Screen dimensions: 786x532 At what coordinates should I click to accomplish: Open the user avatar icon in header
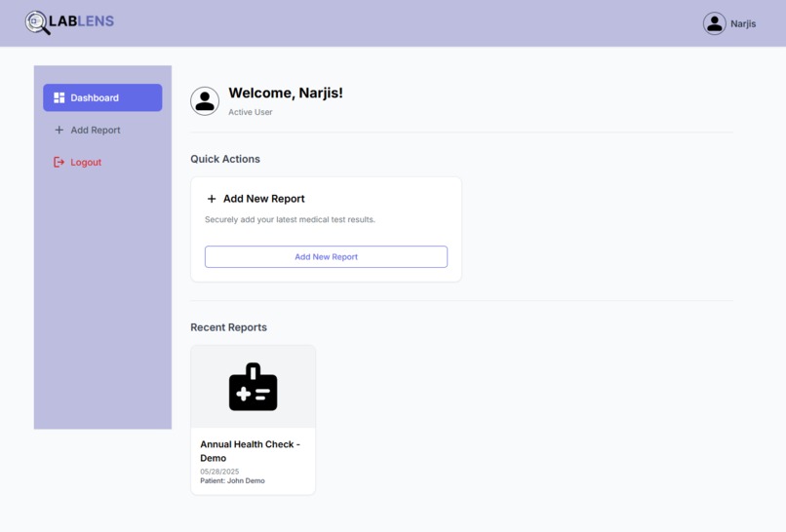point(714,23)
